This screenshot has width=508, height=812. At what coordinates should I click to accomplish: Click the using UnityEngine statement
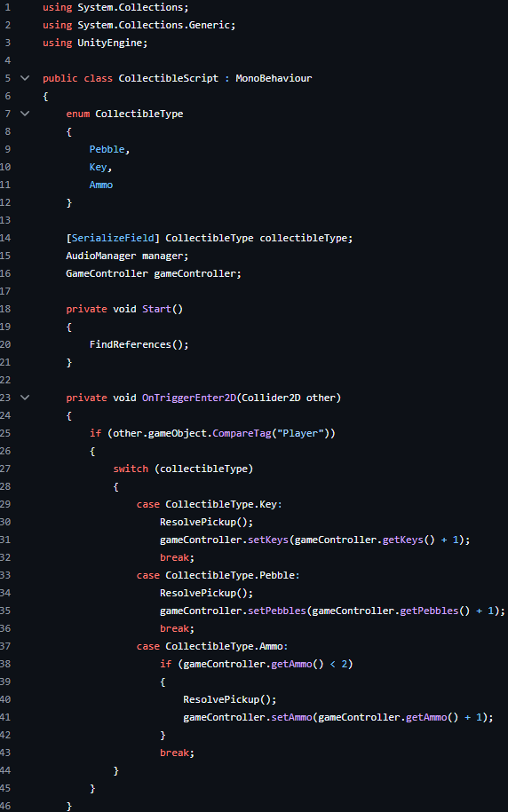pos(95,43)
